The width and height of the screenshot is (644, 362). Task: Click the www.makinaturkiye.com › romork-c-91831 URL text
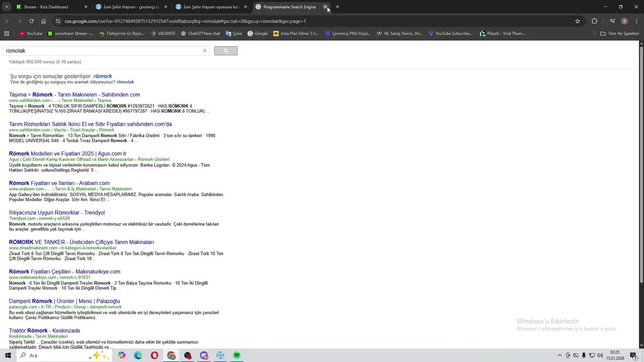tap(50, 278)
